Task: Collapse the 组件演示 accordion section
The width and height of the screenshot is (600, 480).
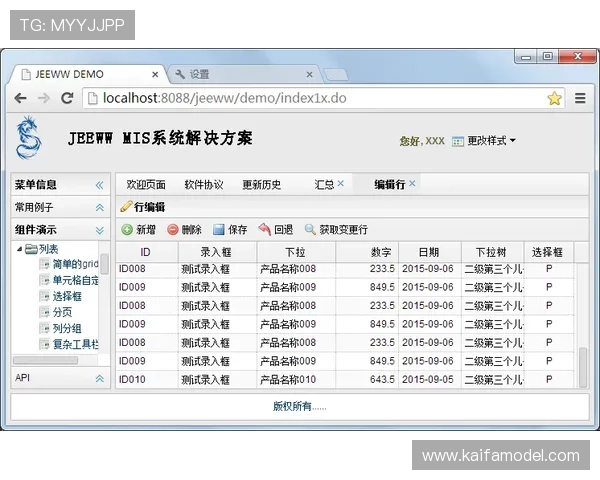Action: tap(99, 230)
